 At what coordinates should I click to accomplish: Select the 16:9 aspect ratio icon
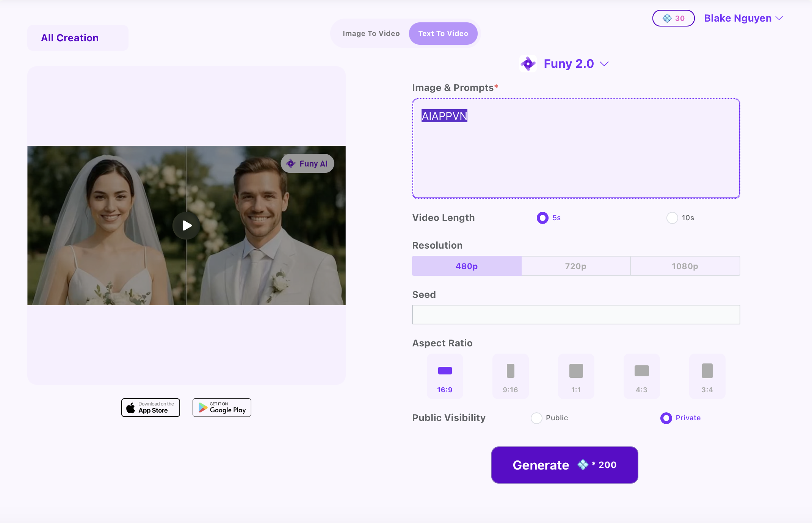[x=445, y=371]
